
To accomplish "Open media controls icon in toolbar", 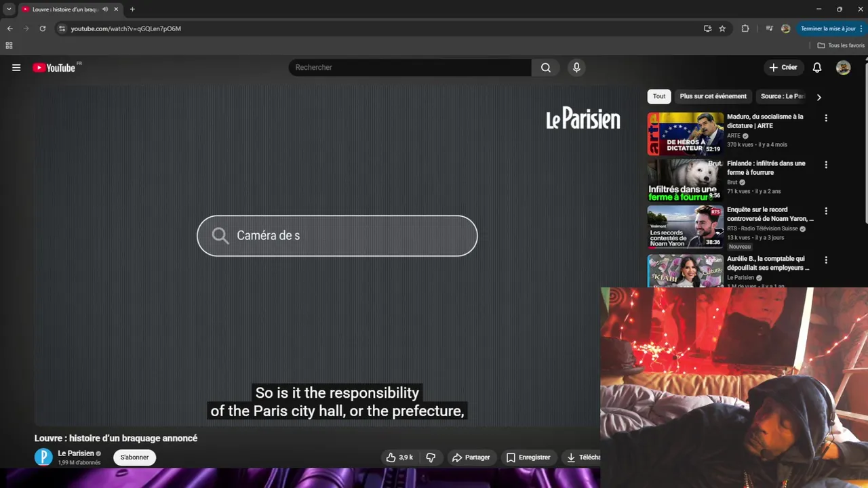I will 769,28.
